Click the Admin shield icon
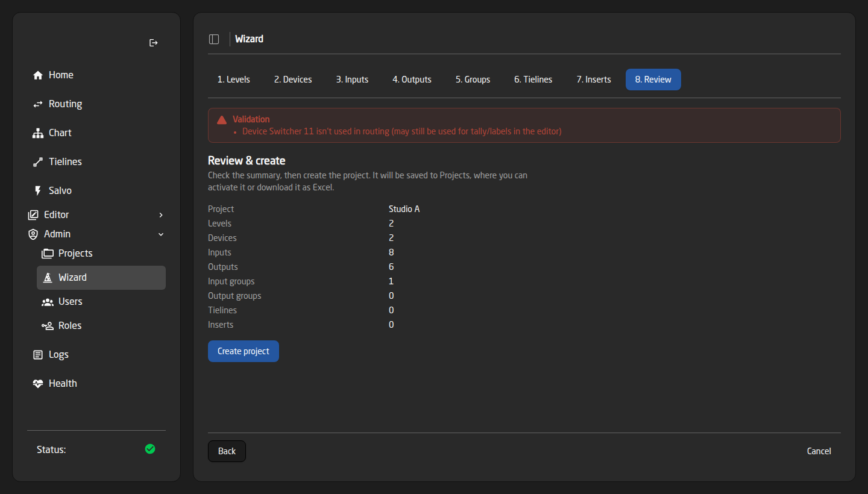 33,234
